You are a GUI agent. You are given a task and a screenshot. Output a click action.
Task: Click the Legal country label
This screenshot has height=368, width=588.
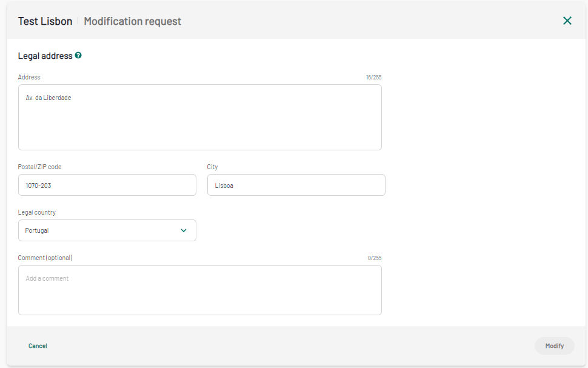[x=37, y=212]
